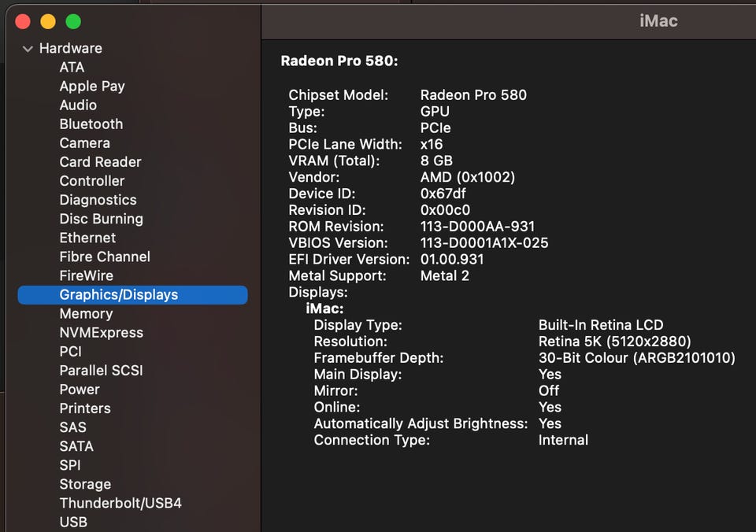Select Storage in the hardware list
This screenshot has height=532, width=756.
point(85,484)
